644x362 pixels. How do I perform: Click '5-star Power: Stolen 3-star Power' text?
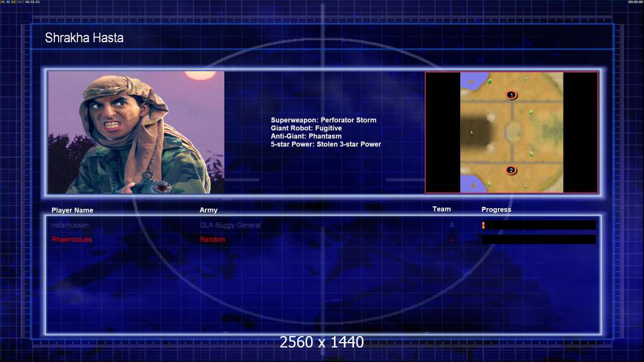click(x=326, y=144)
